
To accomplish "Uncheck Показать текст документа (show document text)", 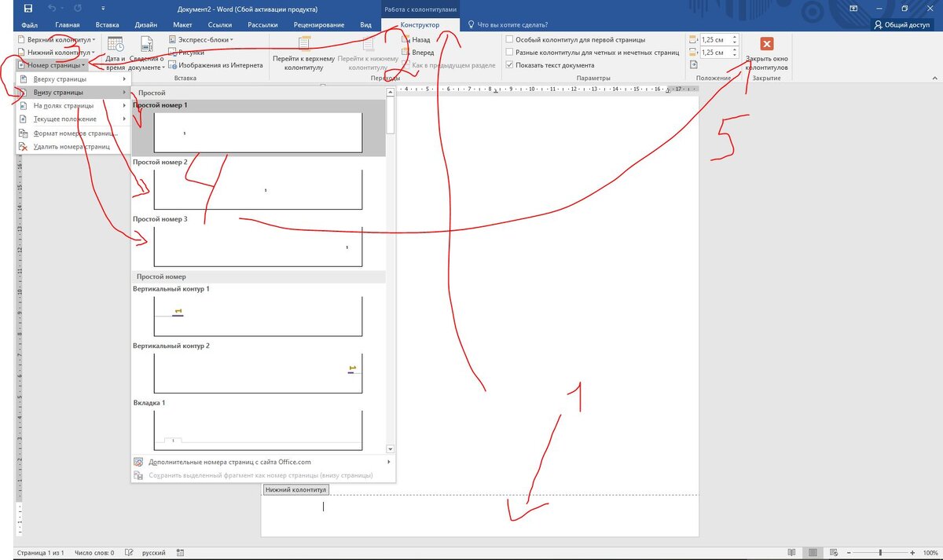I will click(x=550, y=65).
